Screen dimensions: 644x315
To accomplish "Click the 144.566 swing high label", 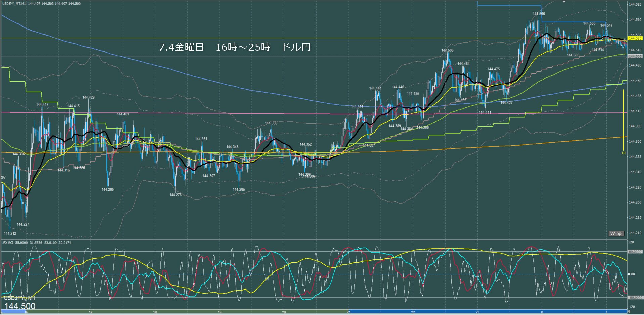I will tap(539, 14).
